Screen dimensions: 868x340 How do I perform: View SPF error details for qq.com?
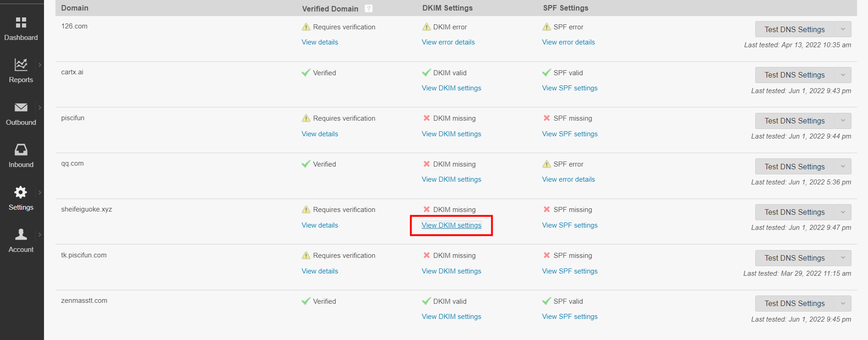click(568, 179)
